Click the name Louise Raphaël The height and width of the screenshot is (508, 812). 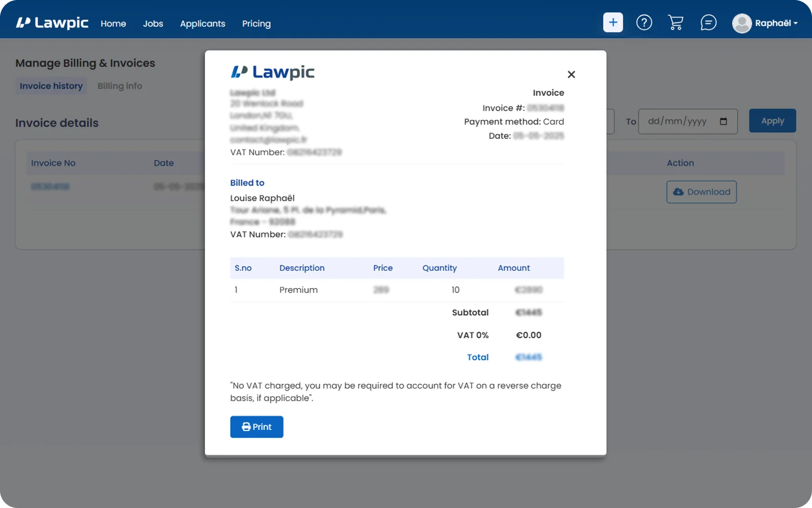click(262, 198)
